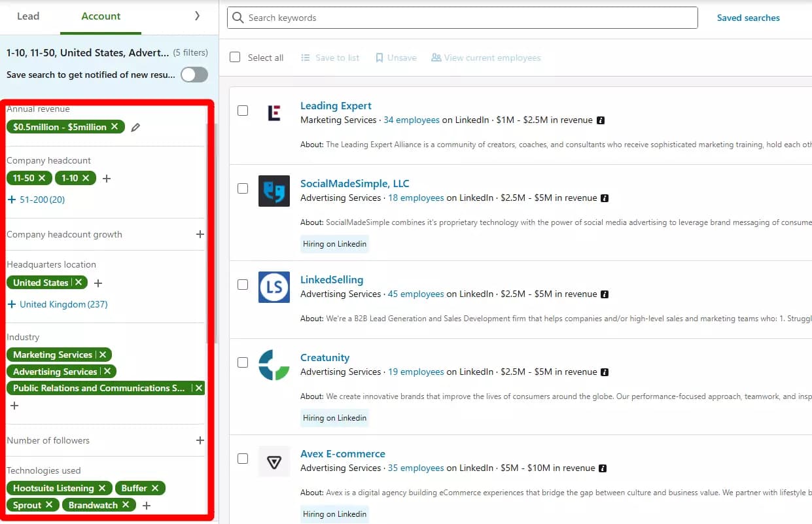
Task: View Leading Expert's 34 employees
Action: click(412, 120)
